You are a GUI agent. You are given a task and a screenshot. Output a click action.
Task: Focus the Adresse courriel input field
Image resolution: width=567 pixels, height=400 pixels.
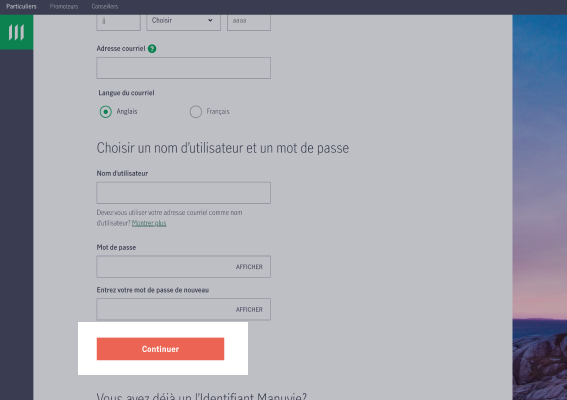click(x=183, y=68)
